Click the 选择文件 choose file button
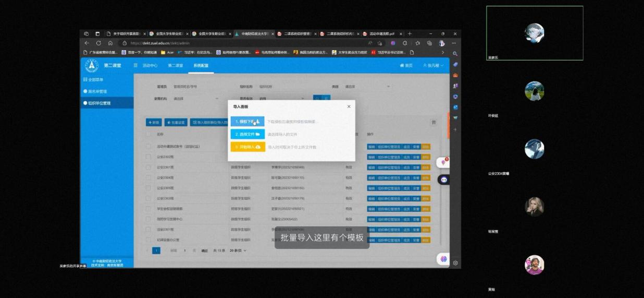This screenshot has width=644, height=298. click(x=247, y=134)
